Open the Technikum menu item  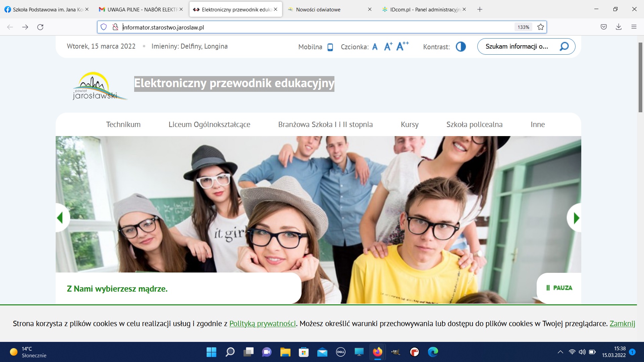click(x=123, y=125)
